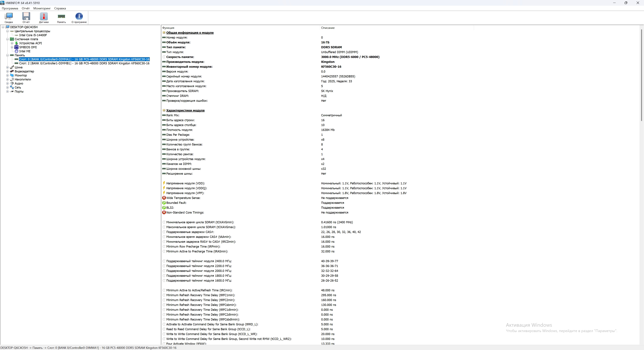The width and height of the screenshot is (644, 350).
Task: Select the Intel ME tree icon
Action: tap(16, 51)
